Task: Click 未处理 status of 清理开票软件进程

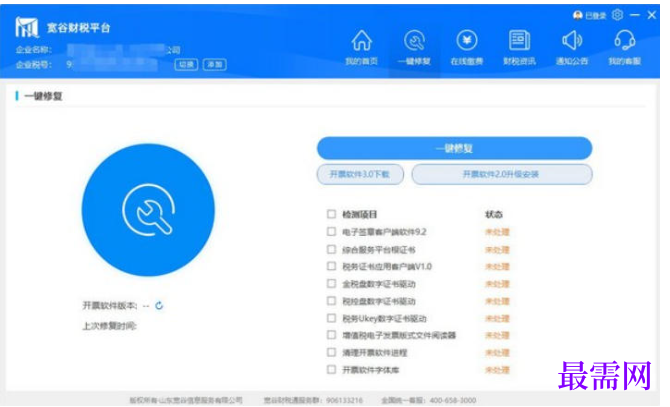Action: (x=497, y=353)
